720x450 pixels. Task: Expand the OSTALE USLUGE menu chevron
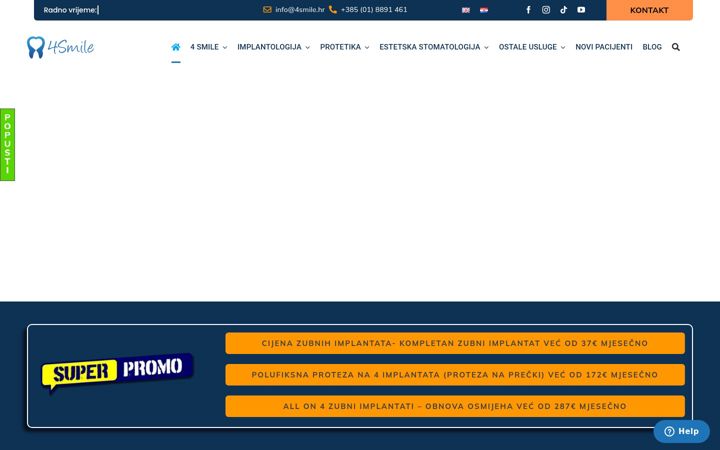pyautogui.click(x=563, y=47)
